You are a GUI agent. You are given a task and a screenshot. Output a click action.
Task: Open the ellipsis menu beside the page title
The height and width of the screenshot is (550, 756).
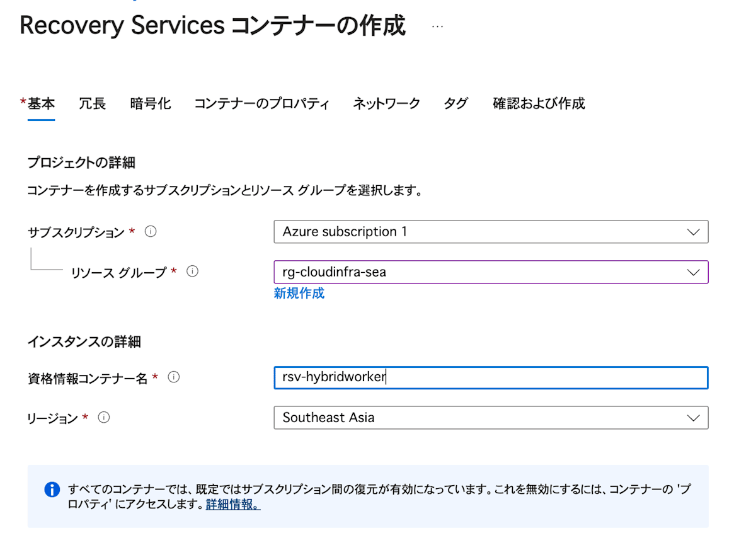click(x=437, y=27)
